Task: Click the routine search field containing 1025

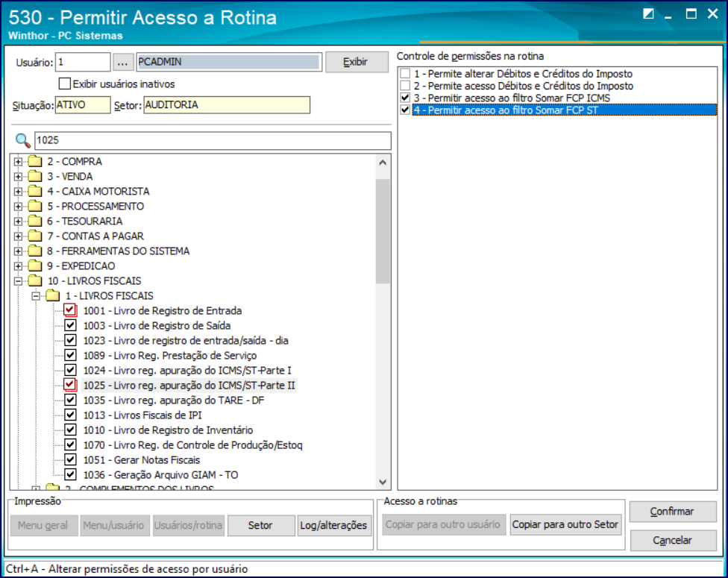Action: point(213,140)
